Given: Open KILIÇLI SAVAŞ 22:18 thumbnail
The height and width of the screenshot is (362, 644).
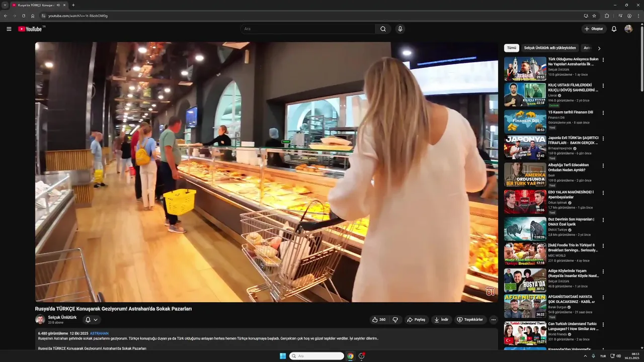Looking at the screenshot, I should click(x=525, y=95).
